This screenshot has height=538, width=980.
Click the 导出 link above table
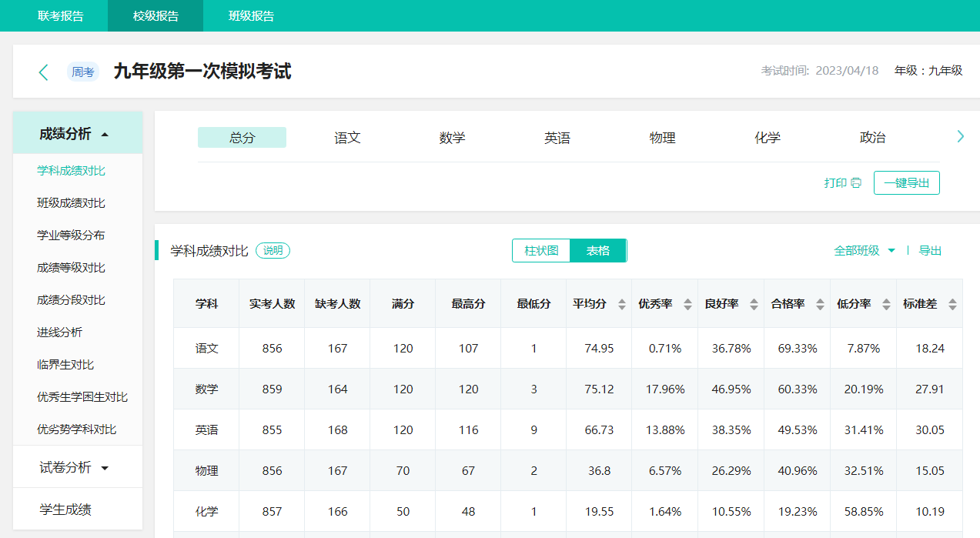tap(930, 250)
